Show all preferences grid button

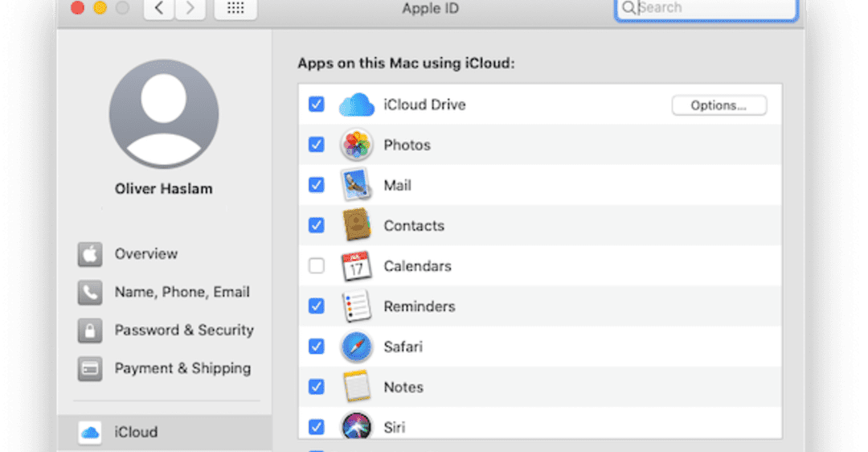coord(235,8)
